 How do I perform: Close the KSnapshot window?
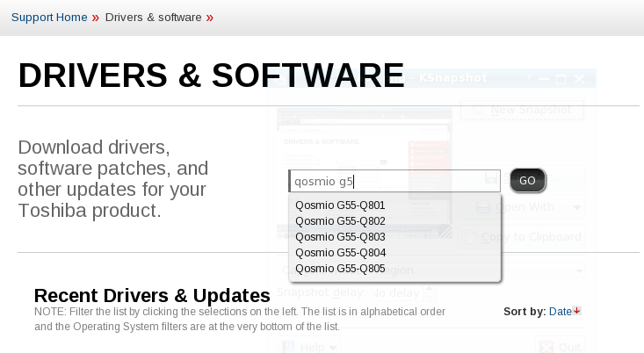579,79
